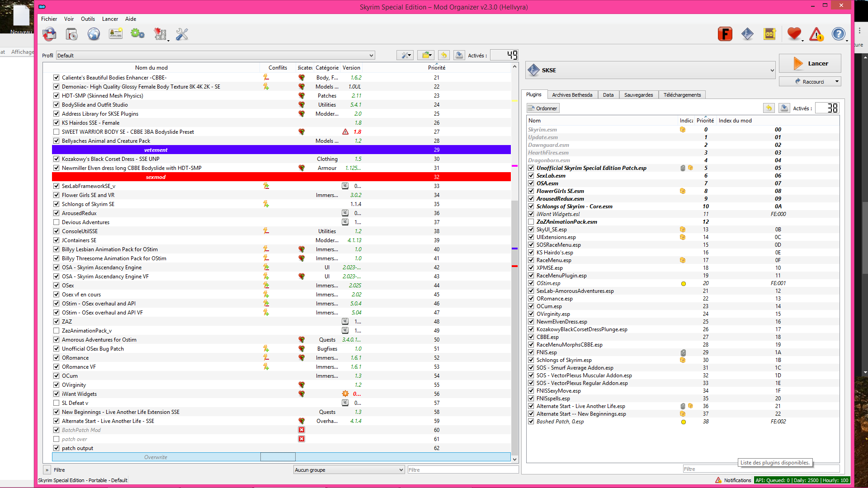Open the Fichier menu
The height and width of the screenshot is (488, 868).
(x=49, y=19)
